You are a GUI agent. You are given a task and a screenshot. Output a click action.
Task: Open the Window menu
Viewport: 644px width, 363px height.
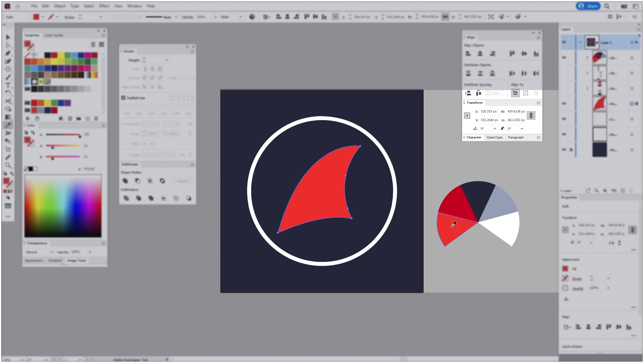coord(134,6)
